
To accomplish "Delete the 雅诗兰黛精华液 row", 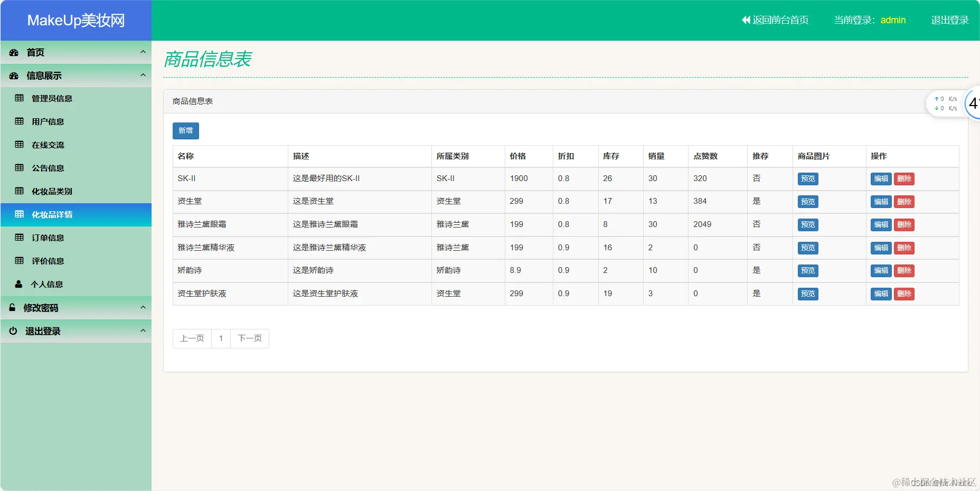I will coord(904,248).
